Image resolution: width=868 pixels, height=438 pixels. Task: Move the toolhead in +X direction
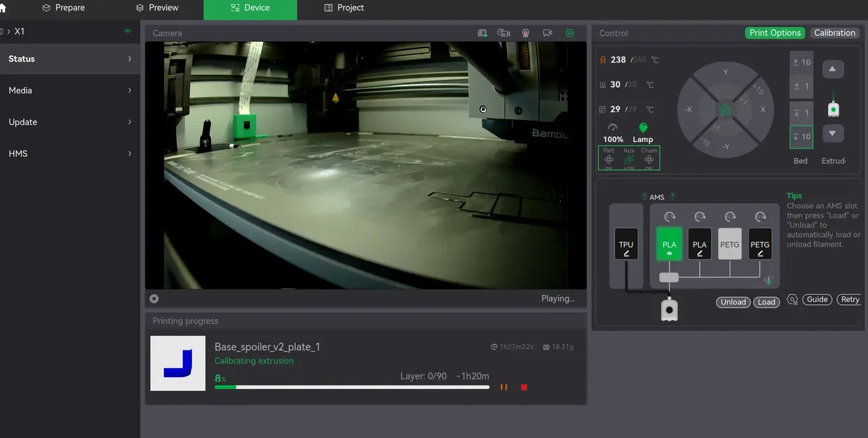[x=762, y=110]
